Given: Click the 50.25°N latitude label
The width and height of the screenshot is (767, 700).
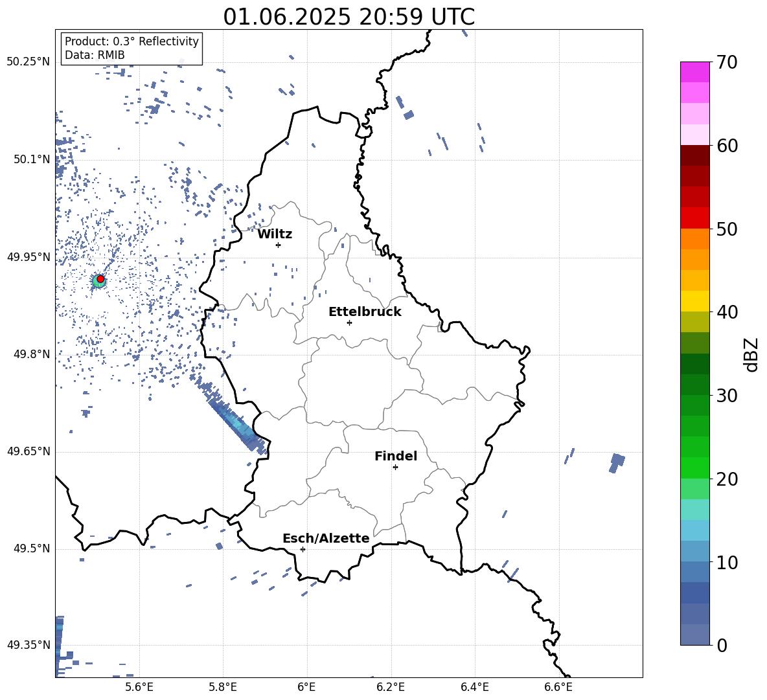Looking at the screenshot, I should coord(29,62).
